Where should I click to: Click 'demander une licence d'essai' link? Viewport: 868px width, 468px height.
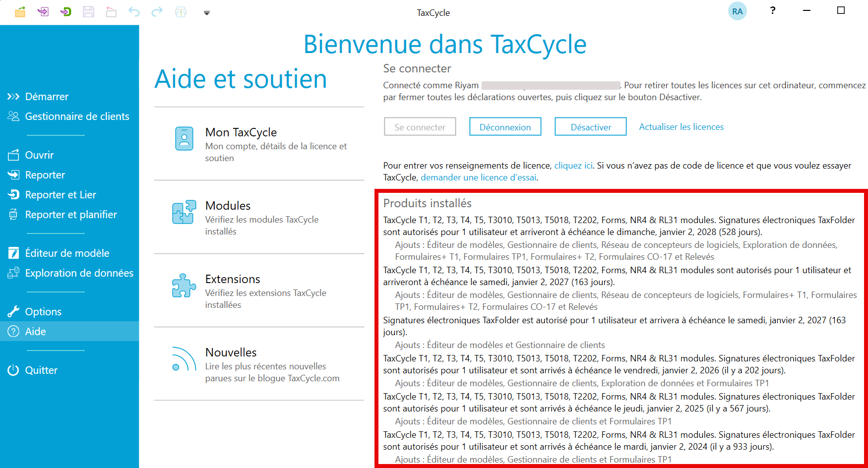tap(479, 177)
